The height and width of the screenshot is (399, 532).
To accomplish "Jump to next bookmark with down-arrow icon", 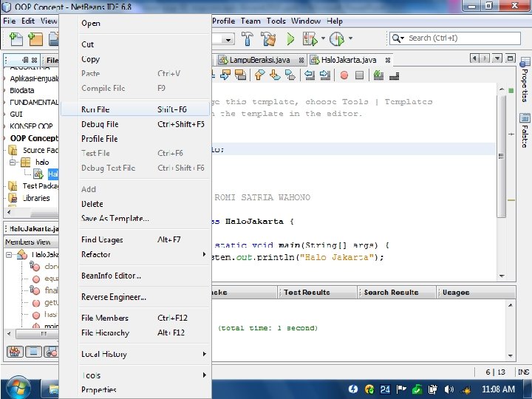I will click(275, 75).
